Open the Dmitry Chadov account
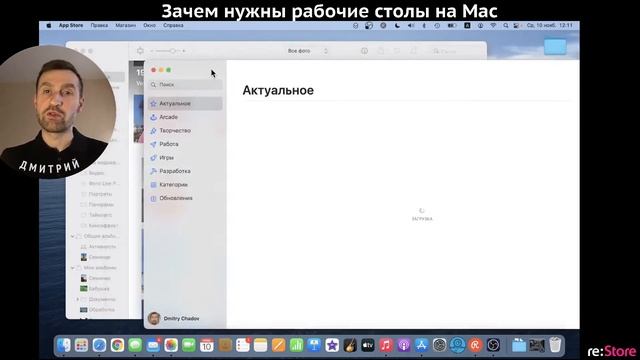Screen dimensions: 640x360 tap(174, 318)
